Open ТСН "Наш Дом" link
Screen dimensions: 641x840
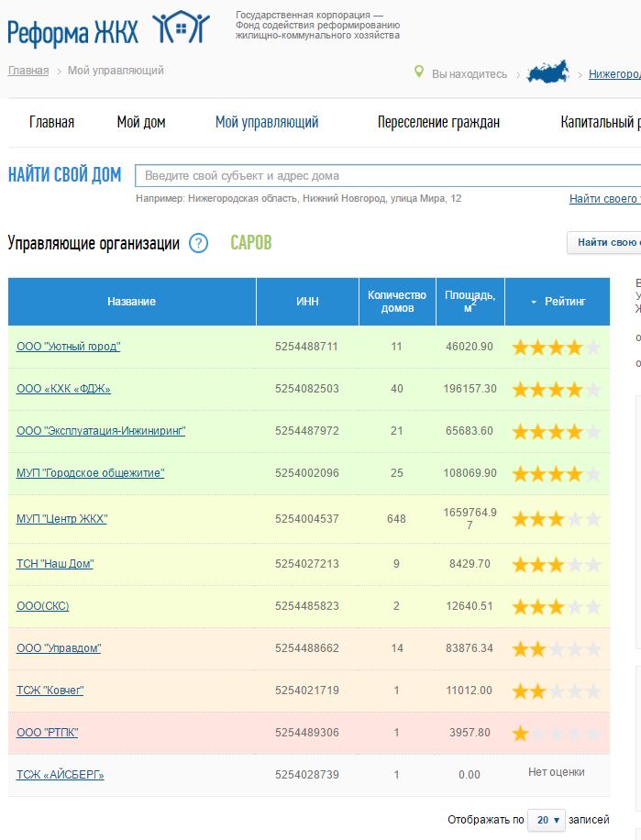(55, 564)
